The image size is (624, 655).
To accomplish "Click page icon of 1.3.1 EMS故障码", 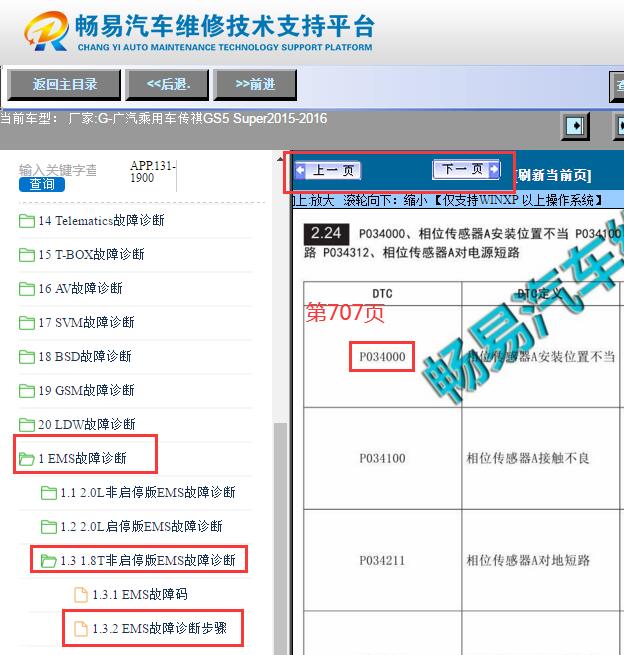I will point(81,595).
